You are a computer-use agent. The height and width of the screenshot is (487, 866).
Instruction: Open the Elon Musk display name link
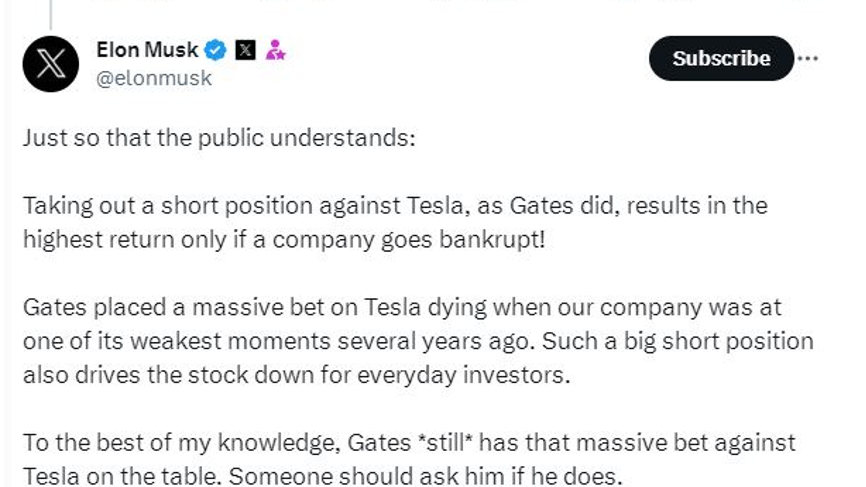(x=147, y=50)
